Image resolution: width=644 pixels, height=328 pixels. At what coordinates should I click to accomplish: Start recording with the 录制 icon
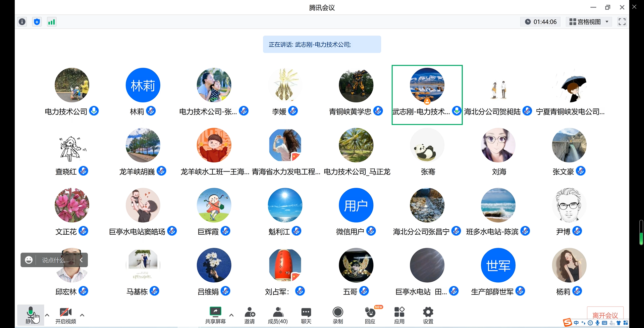coord(338,315)
